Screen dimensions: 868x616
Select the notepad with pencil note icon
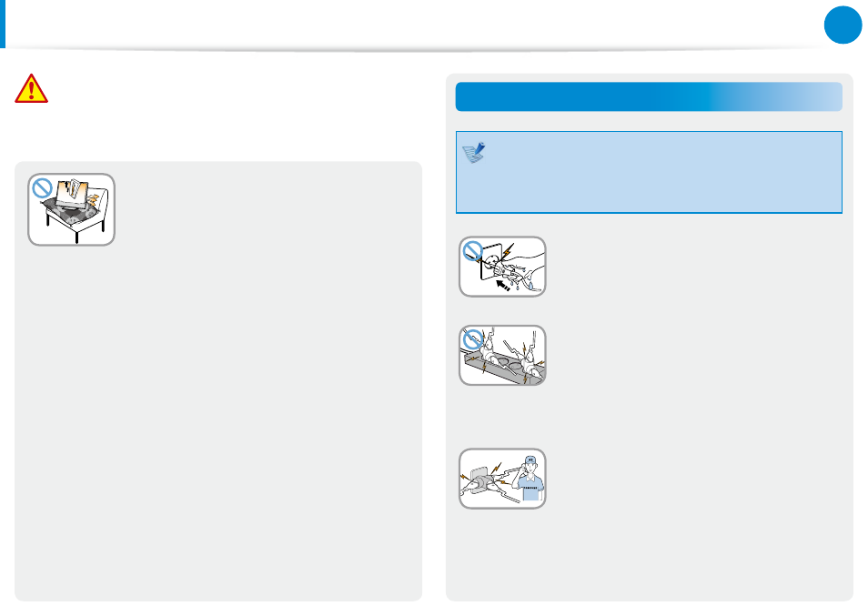coord(474,153)
